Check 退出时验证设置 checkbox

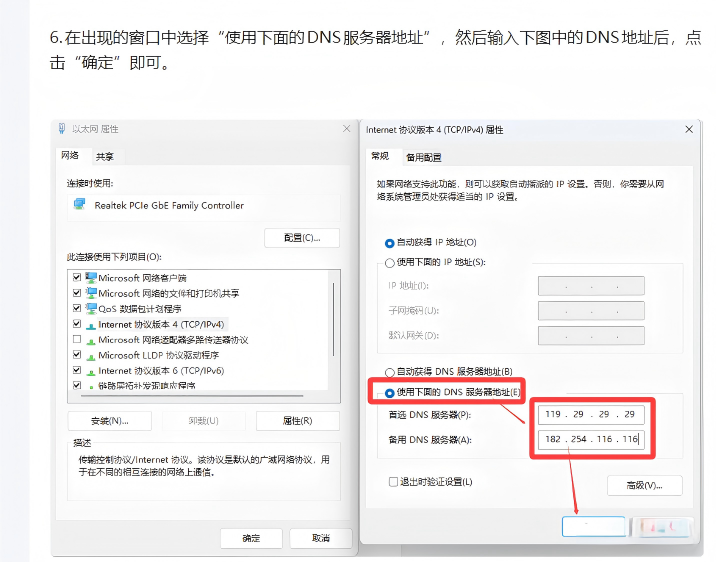pyautogui.click(x=393, y=482)
